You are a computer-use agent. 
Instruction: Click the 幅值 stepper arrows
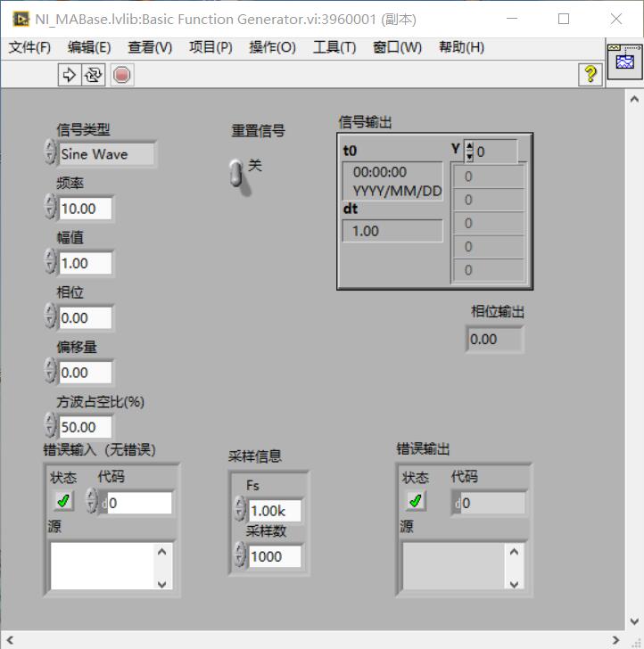pyautogui.click(x=50, y=260)
